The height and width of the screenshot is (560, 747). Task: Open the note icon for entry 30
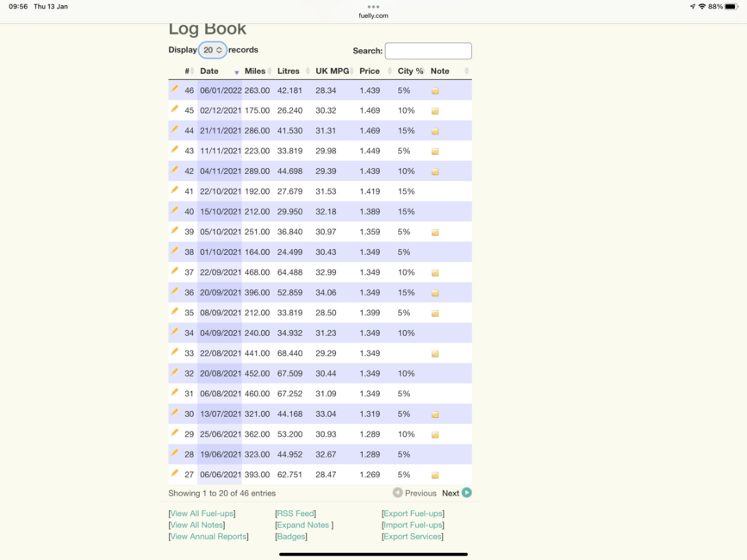pos(435,414)
